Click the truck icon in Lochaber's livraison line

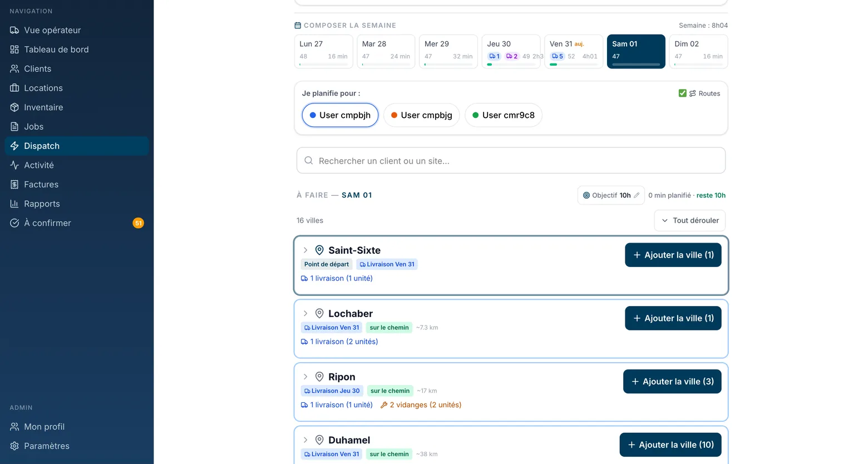click(x=304, y=342)
